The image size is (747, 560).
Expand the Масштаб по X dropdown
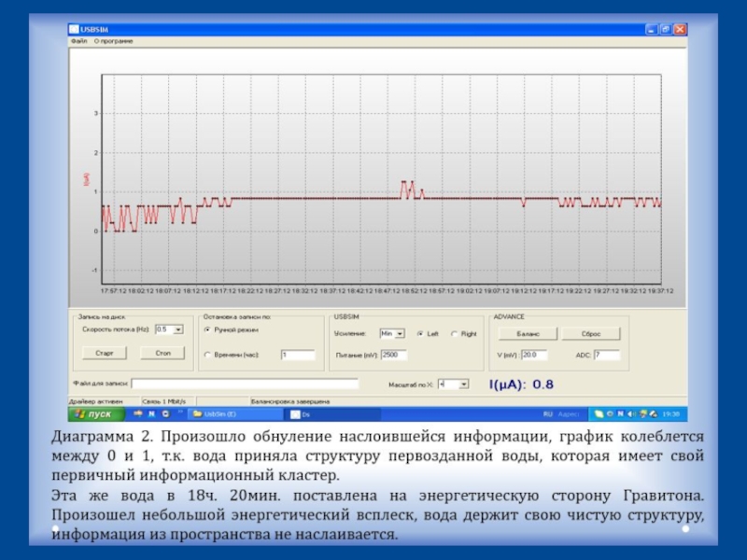pos(464,384)
